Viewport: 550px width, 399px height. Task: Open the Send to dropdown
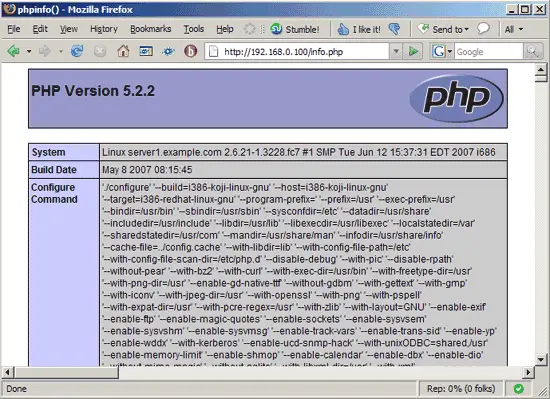click(443, 29)
